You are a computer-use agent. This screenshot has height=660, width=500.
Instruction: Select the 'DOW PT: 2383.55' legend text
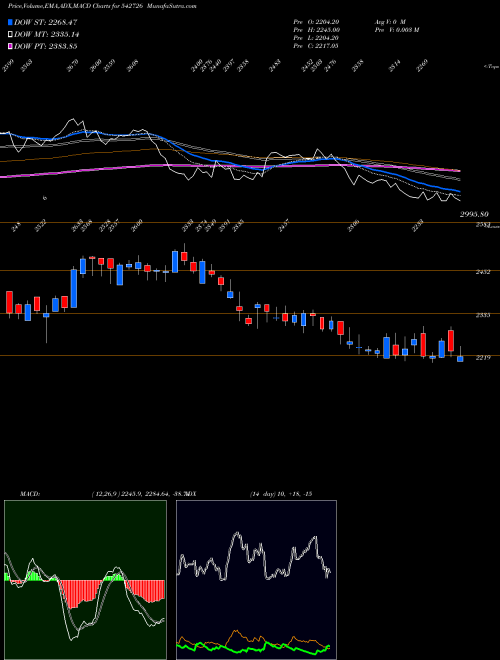click(x=46, y=46)
